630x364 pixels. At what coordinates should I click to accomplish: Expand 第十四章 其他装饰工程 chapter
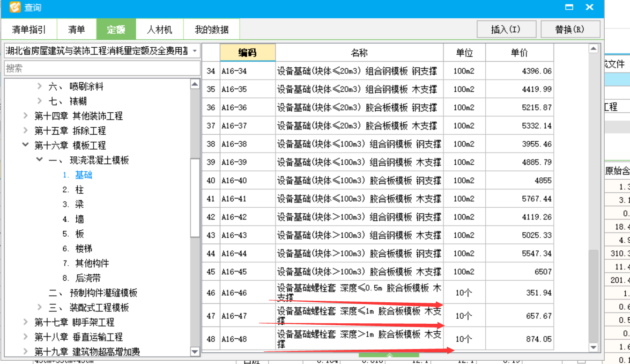(x=26, y=116)
